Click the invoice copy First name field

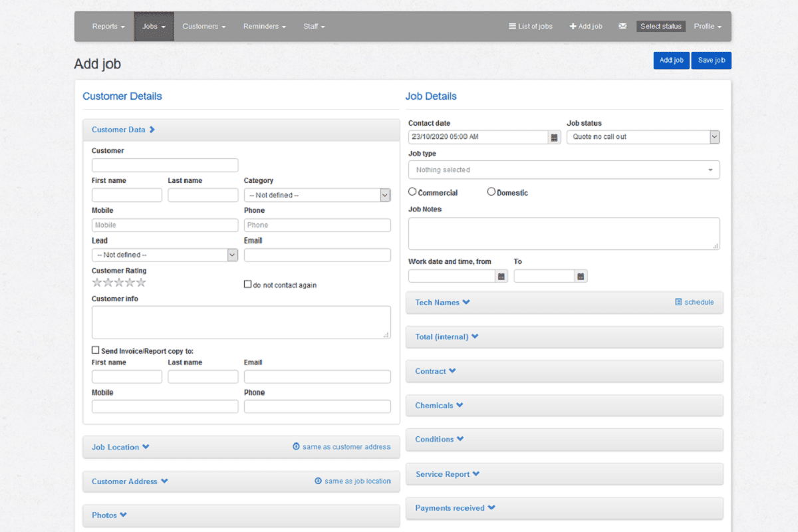(x=127, y=376)
